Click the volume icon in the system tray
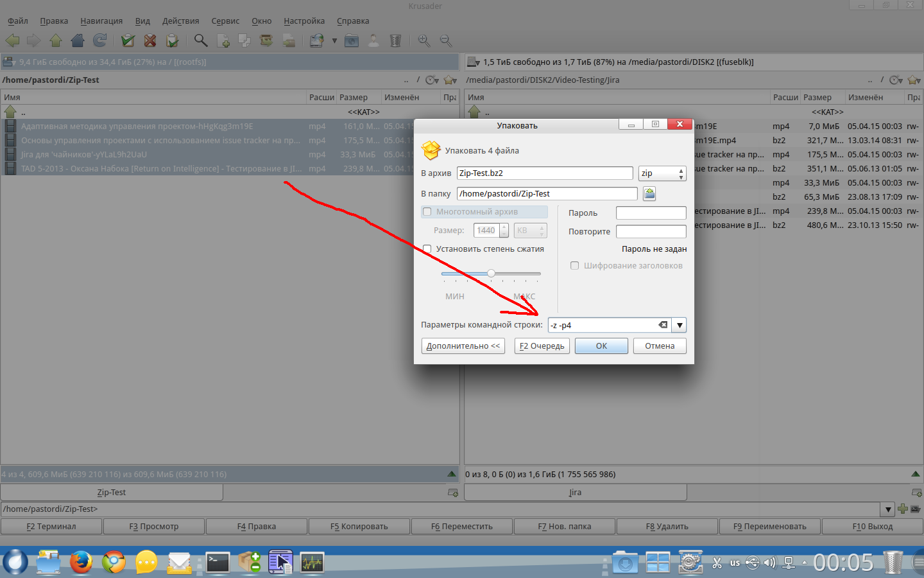924x578 pixels. (x=769, y=563)
